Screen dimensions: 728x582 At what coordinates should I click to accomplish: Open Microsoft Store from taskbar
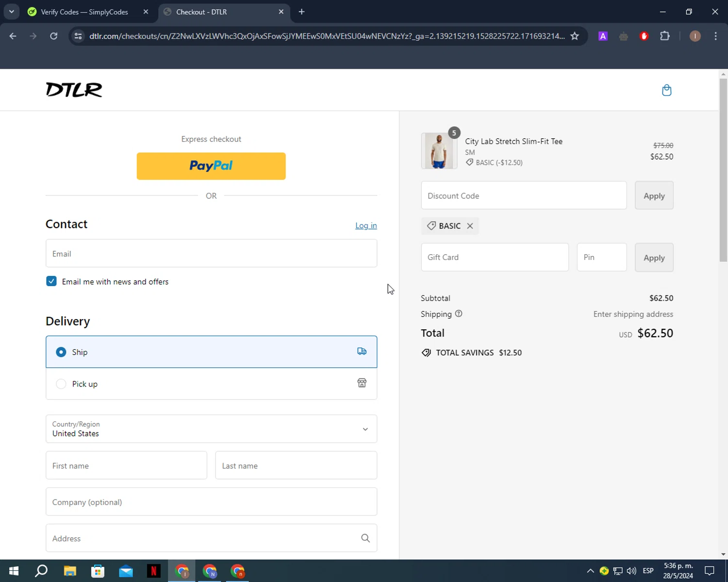pyautogui.click(x=98, y=571)
